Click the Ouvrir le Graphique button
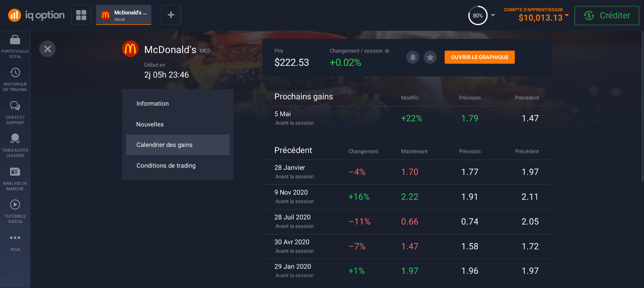 coord(480,57)
